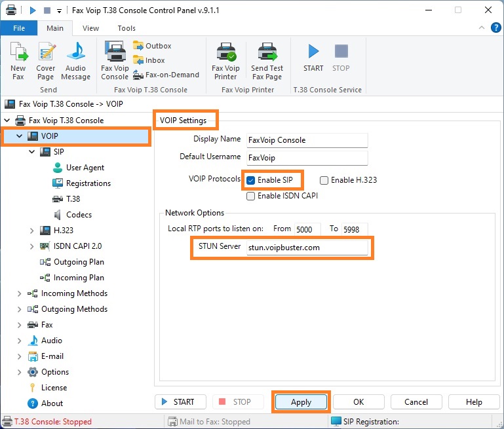
Task: Open Fax Voip Printer settings
Action: [x=225, y=61]
